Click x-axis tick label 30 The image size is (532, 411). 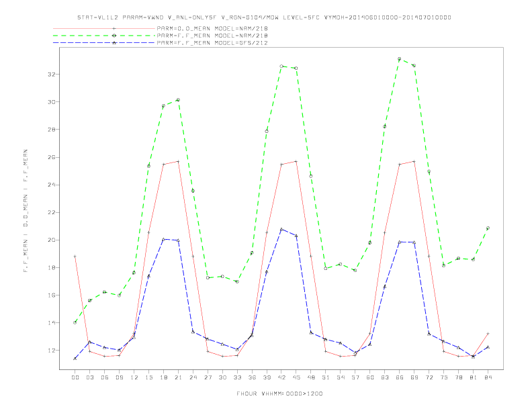tap(222, 377)
